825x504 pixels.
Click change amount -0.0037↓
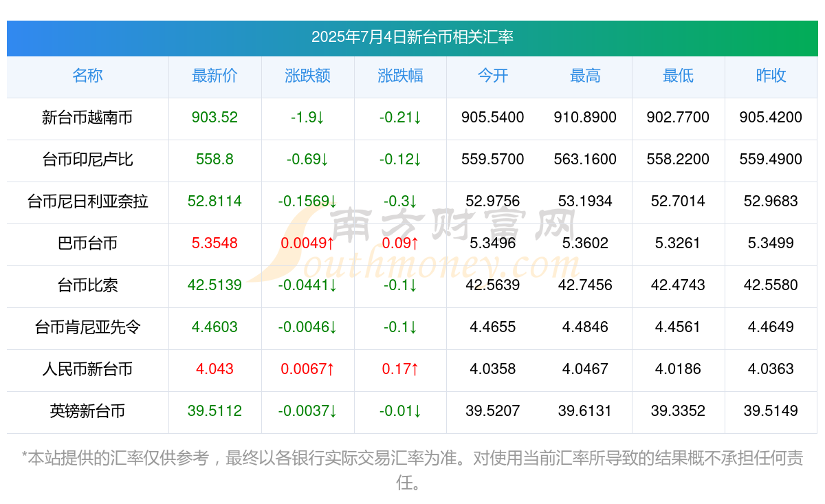[x=307, y=411]
